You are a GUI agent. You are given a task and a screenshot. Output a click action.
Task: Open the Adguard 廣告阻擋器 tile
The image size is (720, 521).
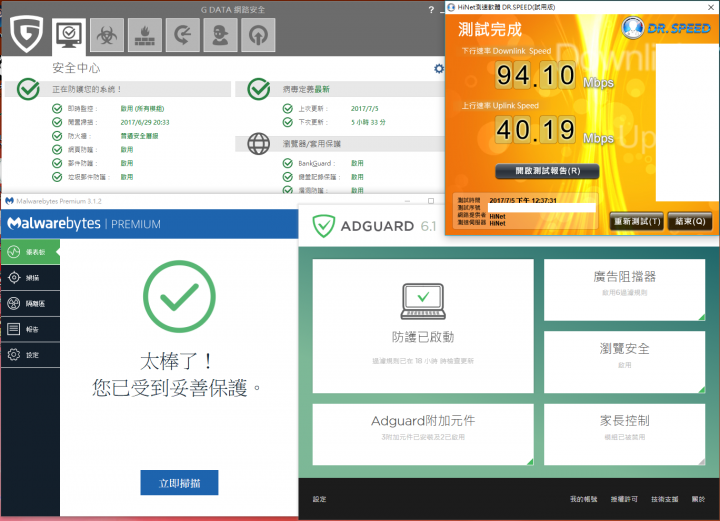(624, 290)
